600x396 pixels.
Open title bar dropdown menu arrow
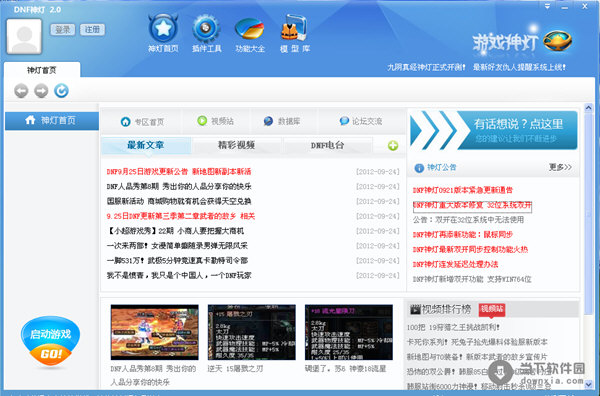(548, 6)
